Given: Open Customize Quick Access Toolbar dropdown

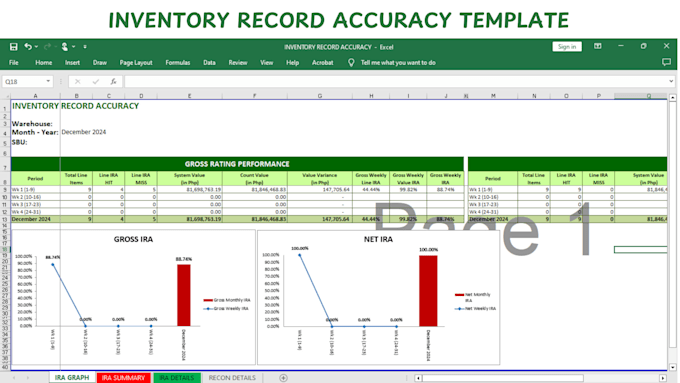Looking at the screenshot, I should click(x=85, y=46).
